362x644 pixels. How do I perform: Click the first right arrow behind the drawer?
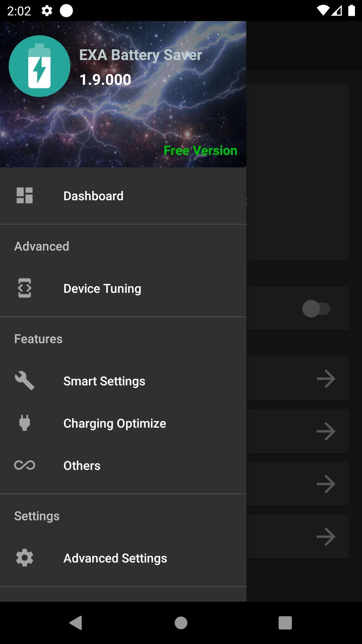[326, 379]
